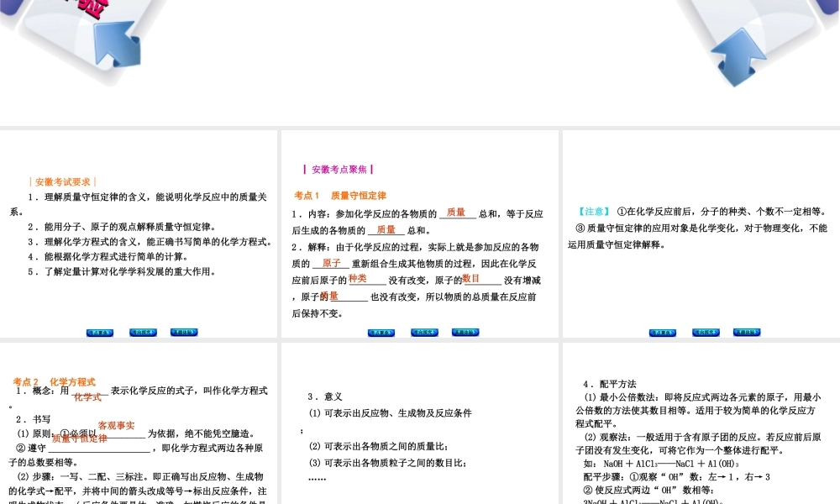Screen dimensions: 840x504
Task: Click line (3) 可表示出各物质粒子之间的数目比
Action: click(x=388, y=463)
